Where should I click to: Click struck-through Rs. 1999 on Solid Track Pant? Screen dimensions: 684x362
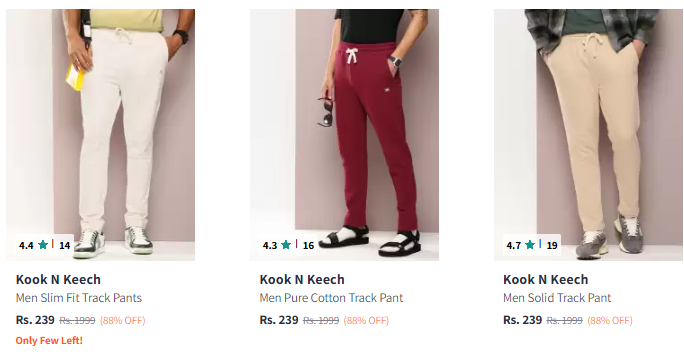point(564,321)
